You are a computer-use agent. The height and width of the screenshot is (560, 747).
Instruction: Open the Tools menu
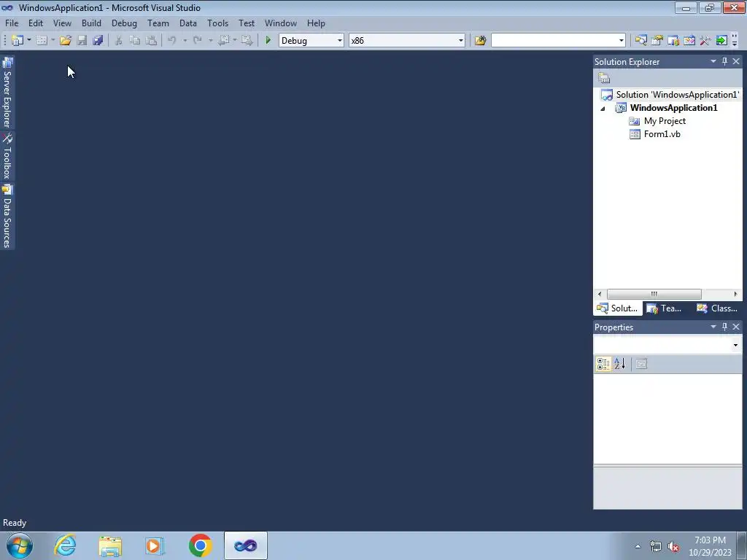coord(217,23)
